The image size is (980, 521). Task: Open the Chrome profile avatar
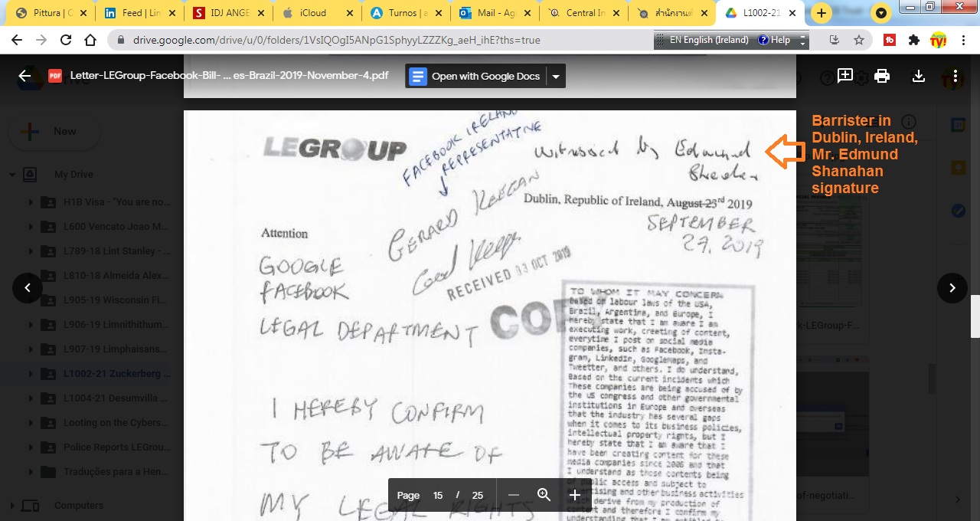tap(938, 40)
